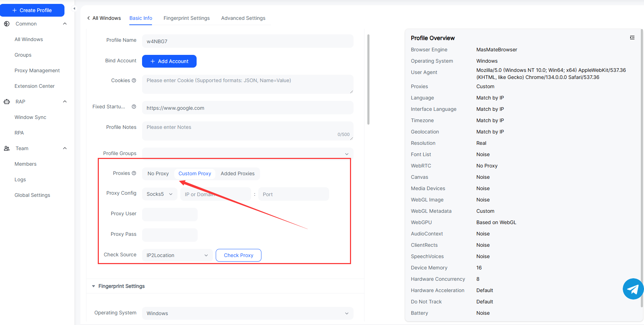This screenshot has width=644, height=325.
Task: Switch to the Advanced Settings tab
Action: click(x=243, y=18)
